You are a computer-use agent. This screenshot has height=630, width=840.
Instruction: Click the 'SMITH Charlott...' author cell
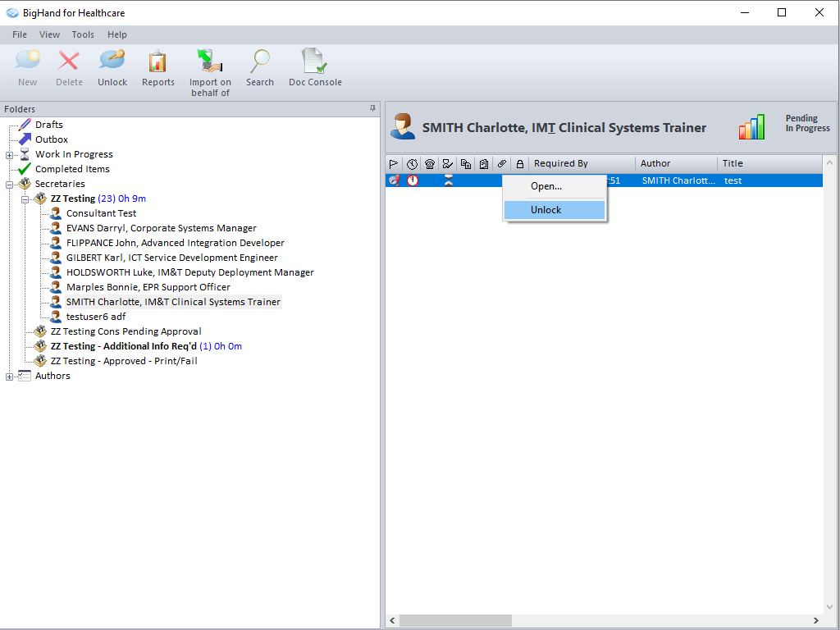[678, 180]
